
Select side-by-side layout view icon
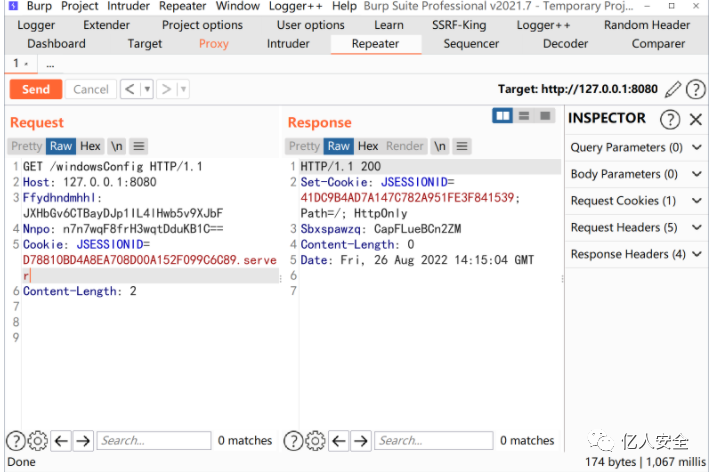point(502,116)
